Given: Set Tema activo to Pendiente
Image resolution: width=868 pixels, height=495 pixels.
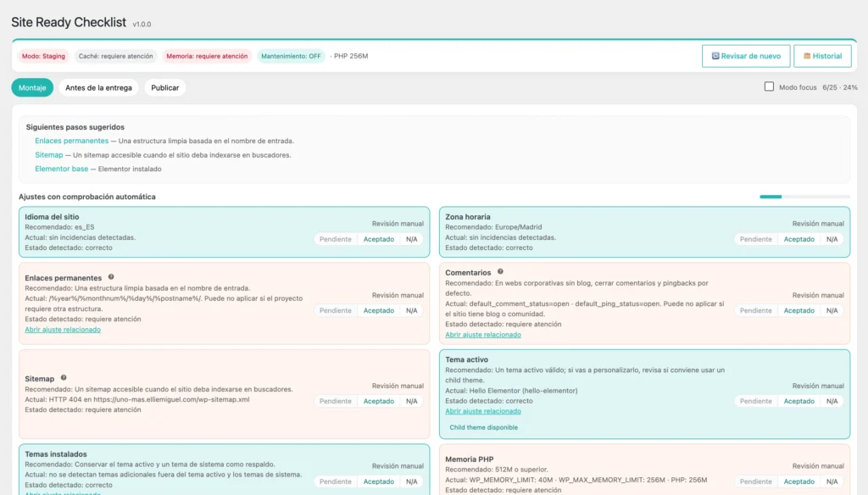Looking at the screenshot, I should pos(755,402).
